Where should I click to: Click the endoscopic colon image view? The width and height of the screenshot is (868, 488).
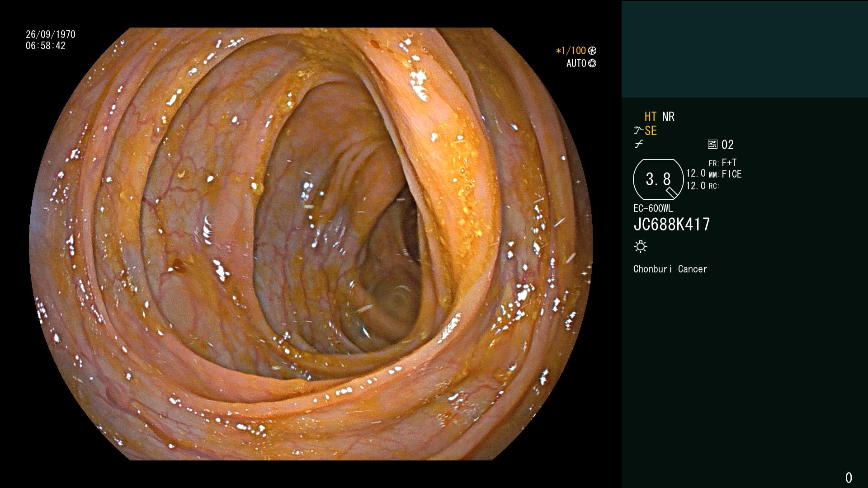(311, 244)
